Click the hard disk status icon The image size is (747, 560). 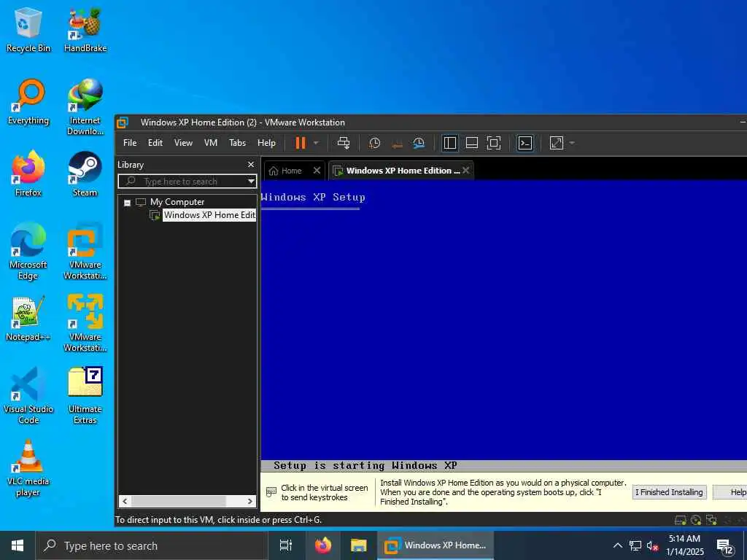(x=681, y=520)
